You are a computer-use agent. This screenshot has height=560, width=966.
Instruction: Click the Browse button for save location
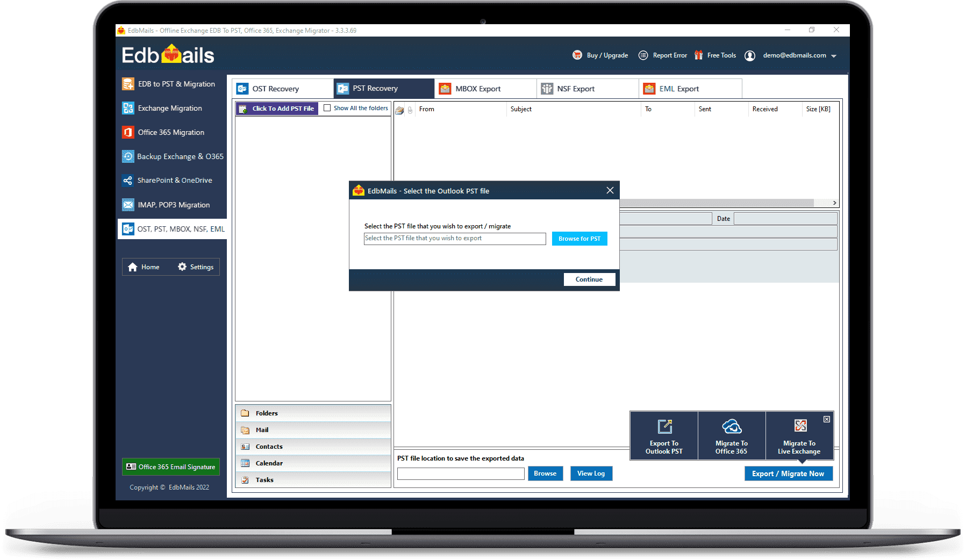[x=545, y=473]
